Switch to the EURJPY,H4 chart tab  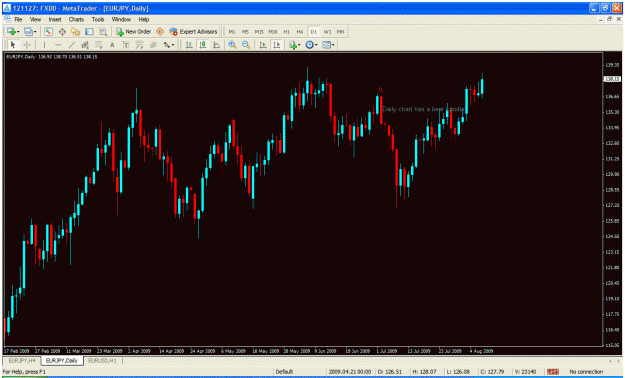(x=22, y=360)
